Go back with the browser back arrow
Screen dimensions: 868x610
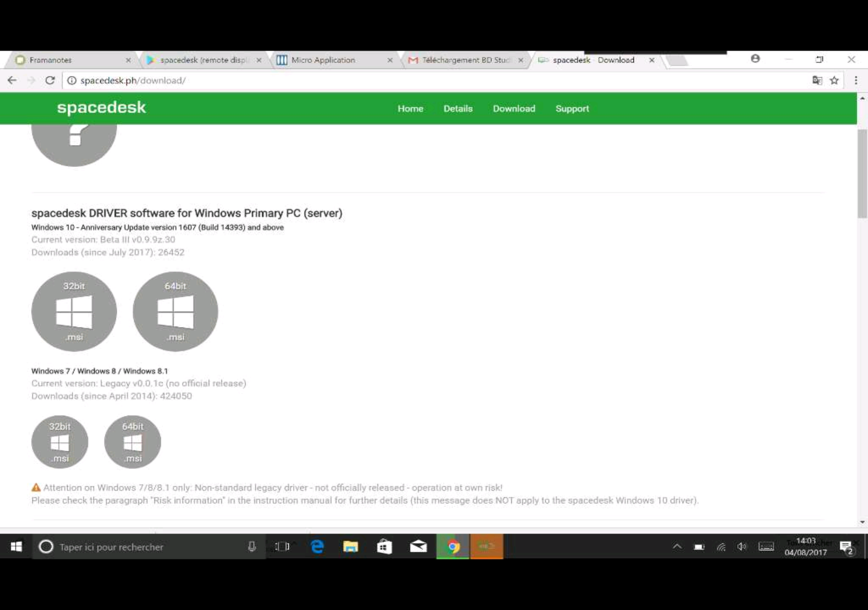(12, 81)
